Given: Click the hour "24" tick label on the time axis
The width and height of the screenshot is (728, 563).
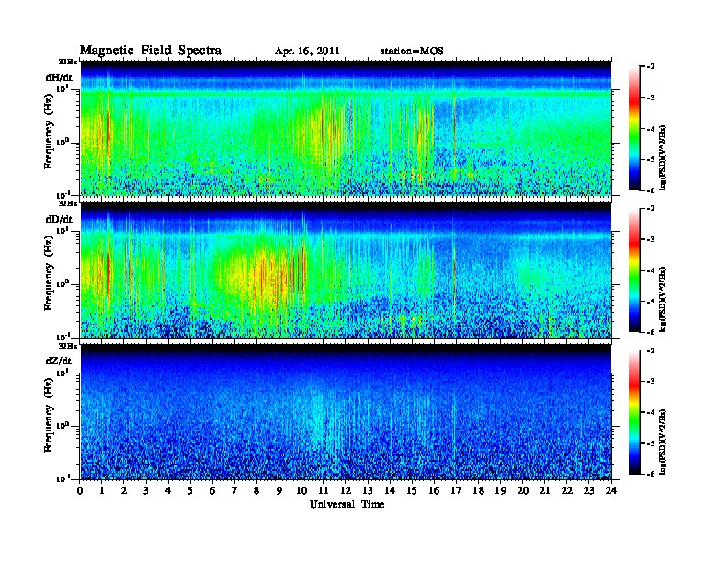Looking at the screenshot, I should tap(611, 490).
